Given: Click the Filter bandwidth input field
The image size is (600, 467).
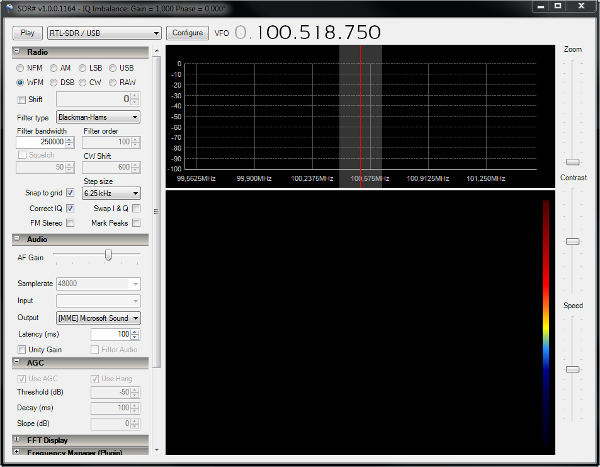Looking at the screenshot, I should click(x=41, y=142).
